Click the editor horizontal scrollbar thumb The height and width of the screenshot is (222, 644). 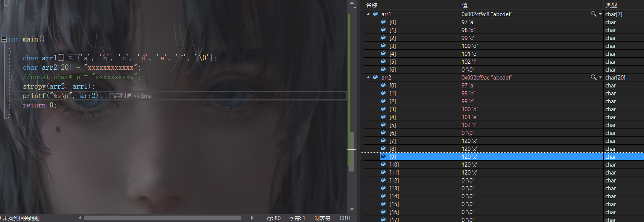coord(163,218)
